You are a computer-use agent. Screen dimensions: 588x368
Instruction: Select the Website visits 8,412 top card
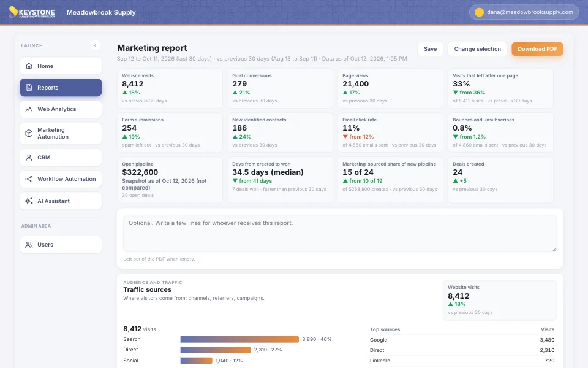170,88
